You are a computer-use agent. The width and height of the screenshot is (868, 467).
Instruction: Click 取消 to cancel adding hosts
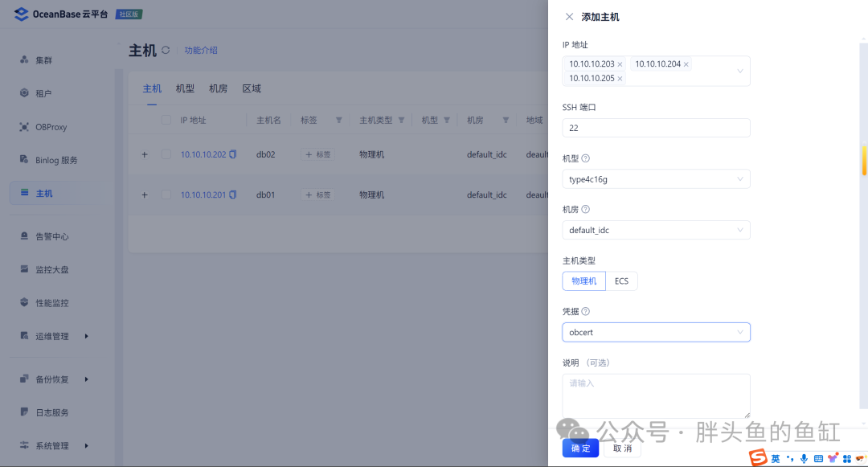pos(622,449)
